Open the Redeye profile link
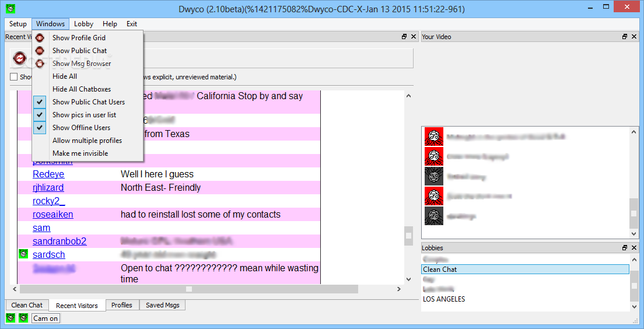Screen dimensions: 644x329 point(48,174)
